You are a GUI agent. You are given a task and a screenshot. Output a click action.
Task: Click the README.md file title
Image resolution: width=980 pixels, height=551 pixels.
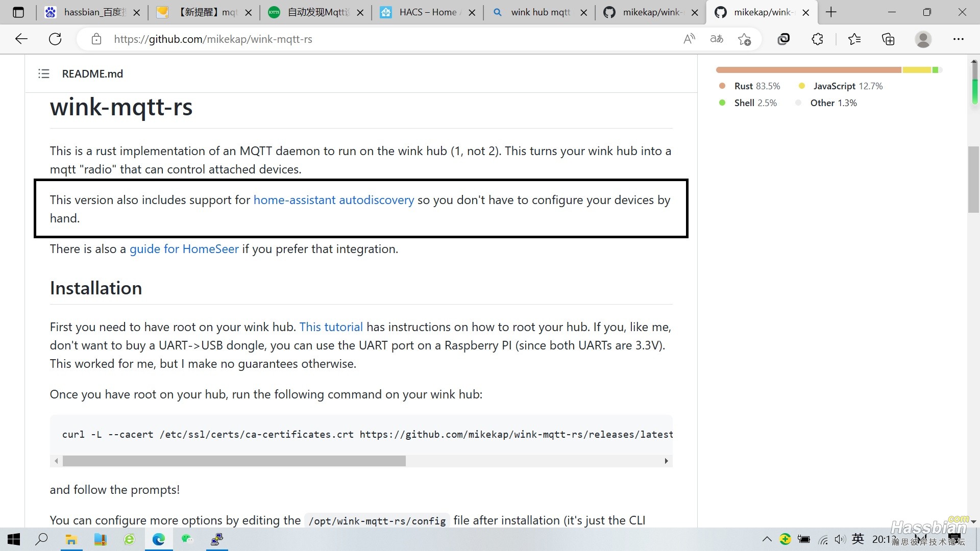[x=92, y=74]
